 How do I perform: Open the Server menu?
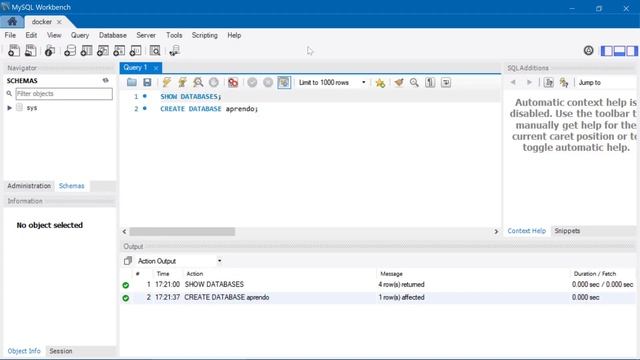(146, 35)
